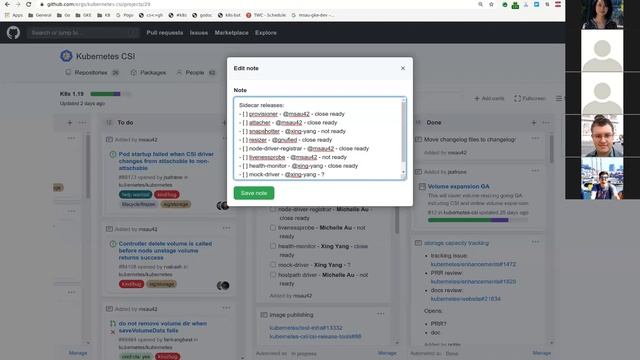640x360 pixels.
Task: Open the Volume expansion GA card menu
Action: point(536,171)
